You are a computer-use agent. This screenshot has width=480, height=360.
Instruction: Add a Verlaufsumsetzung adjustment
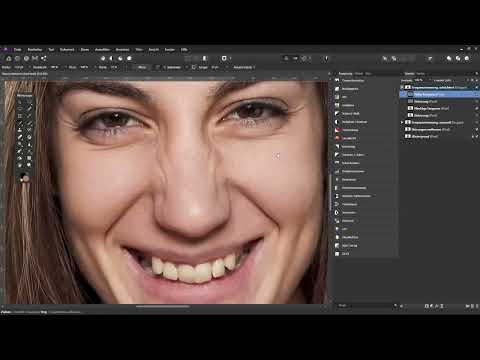(365, 188)
